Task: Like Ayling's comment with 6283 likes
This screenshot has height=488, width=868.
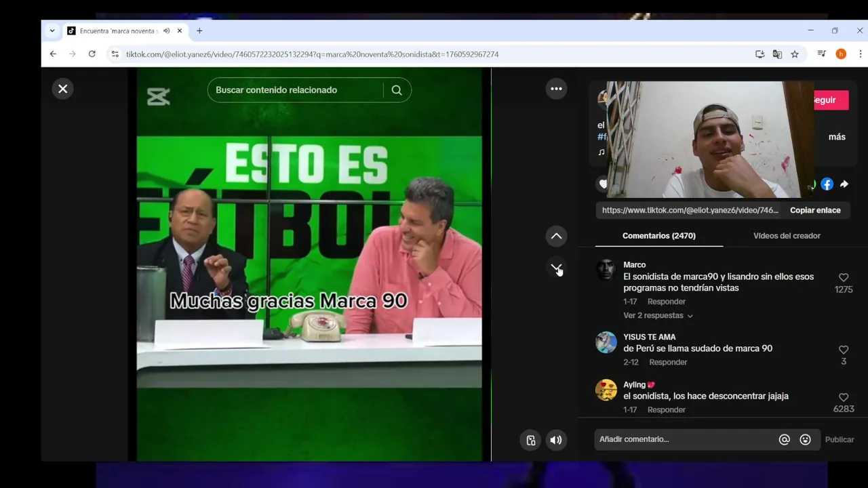Action: click(844, 397)
